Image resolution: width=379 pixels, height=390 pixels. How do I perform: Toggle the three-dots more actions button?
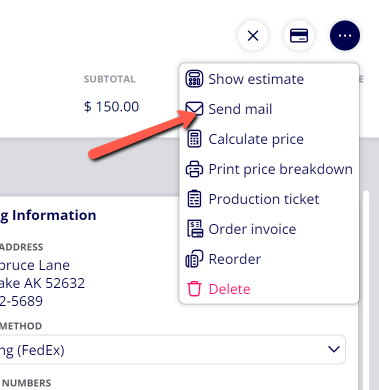(x=345, y=35)
